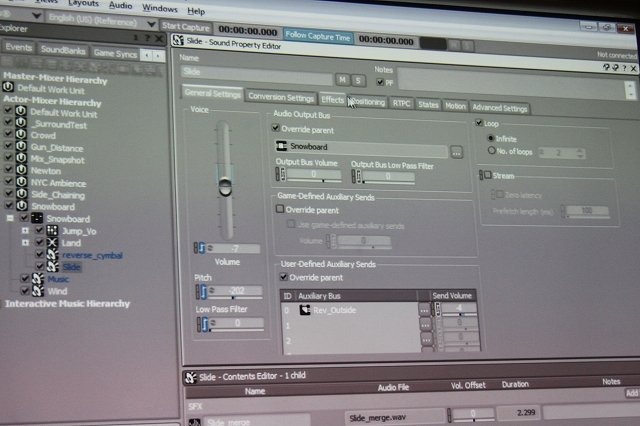Viewport: 640px width, 426px height.
Task: Click the Slide sound icon in the hierarchy
Action: [53, 267]
